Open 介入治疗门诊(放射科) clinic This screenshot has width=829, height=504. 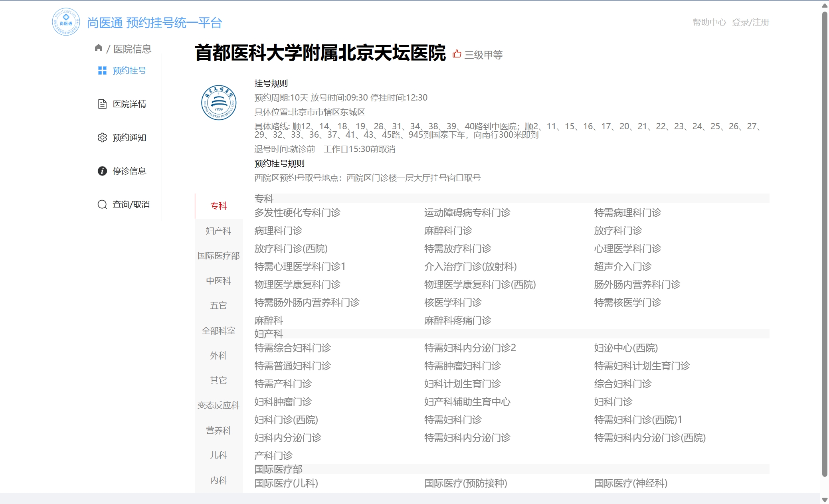(471, 267)
